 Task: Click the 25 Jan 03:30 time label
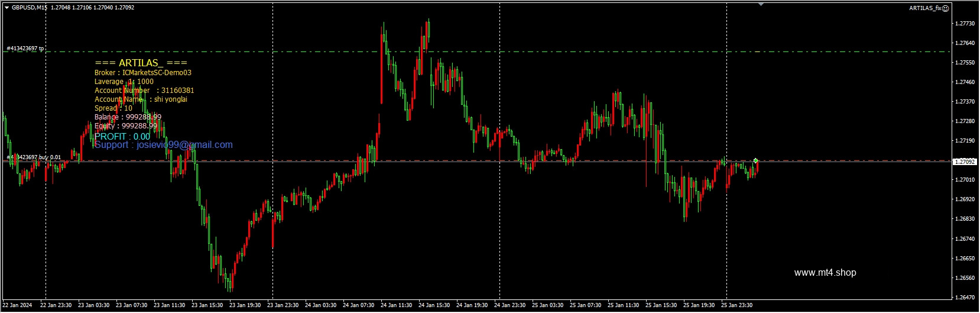548,306
